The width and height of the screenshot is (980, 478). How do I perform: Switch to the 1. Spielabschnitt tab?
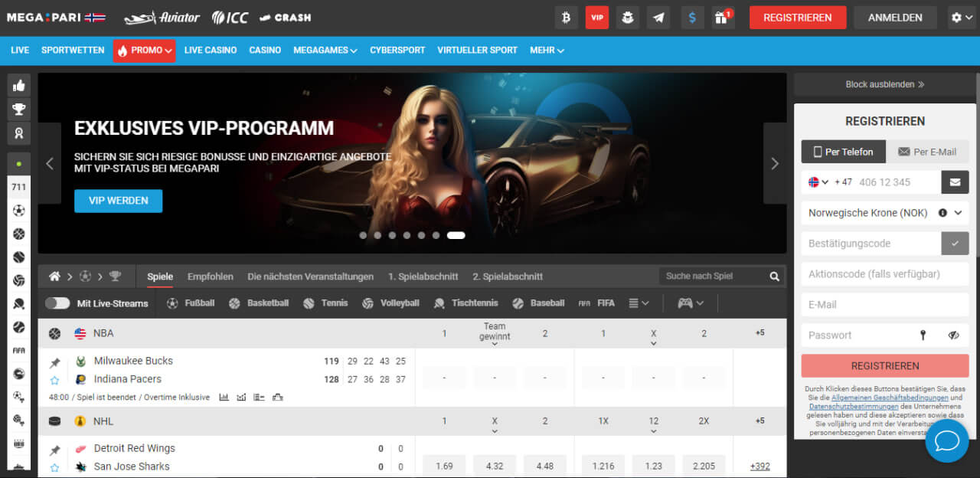pos(423,277)
